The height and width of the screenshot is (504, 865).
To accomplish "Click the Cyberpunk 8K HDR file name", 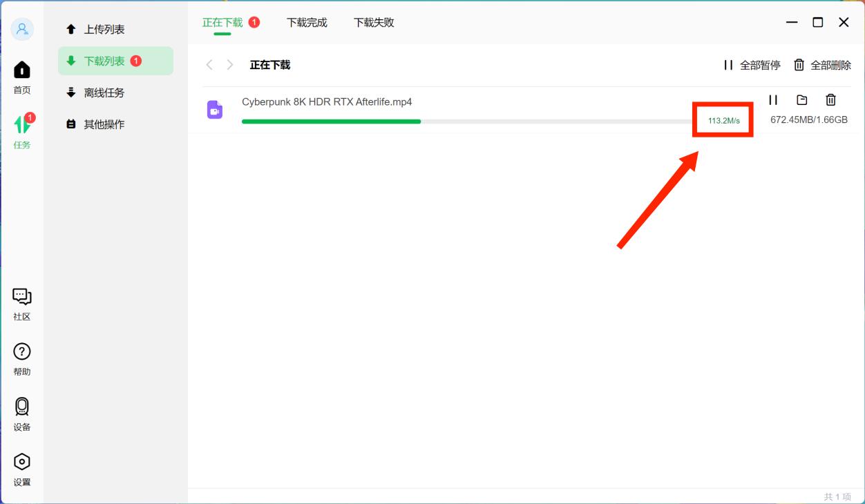I will 327,101.
